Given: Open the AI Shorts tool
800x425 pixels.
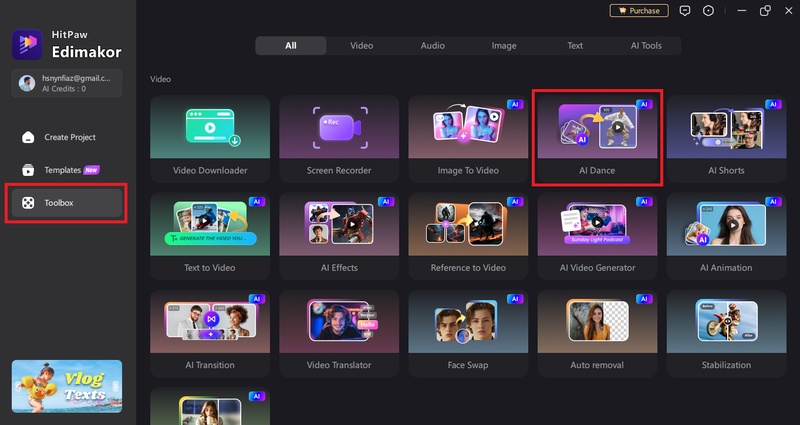Looking at the screenshot, I should pyautogui.click(x=726, y=138).
